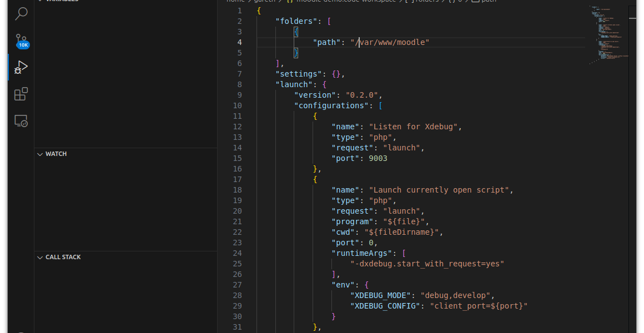
Task: Click the "debug,develop" value
Action: [x=455, y=296]
